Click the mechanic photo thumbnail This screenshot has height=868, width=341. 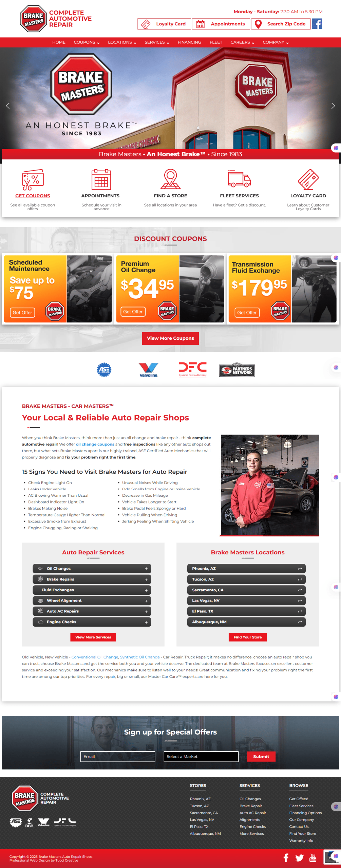coord(270,485)
